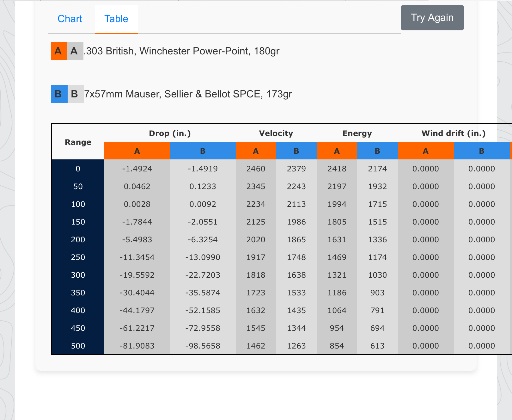Click the range 450 row label
Image resolution: width=512 pixels, height=420 pixels.
click(78, 328)
